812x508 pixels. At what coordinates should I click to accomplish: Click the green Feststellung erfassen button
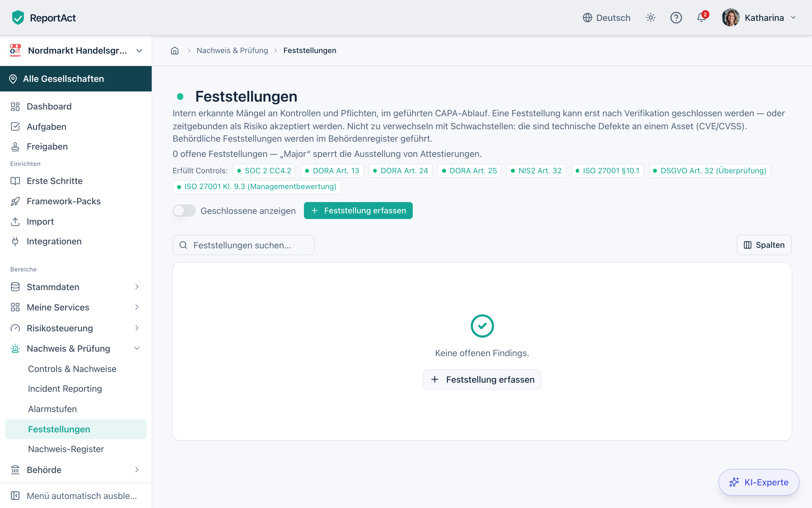click(358, 211)
